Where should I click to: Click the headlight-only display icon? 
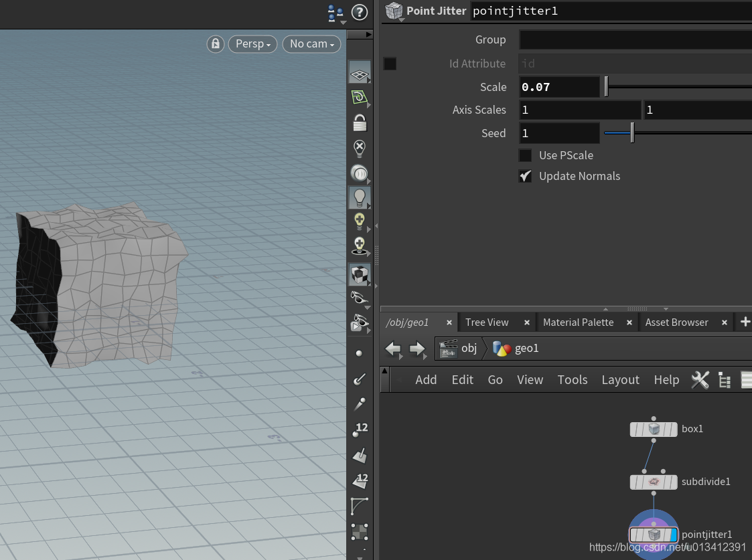click(x=359, y=173)
